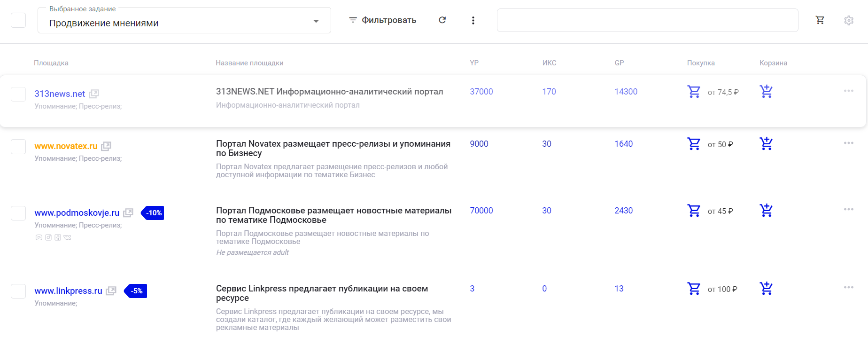Open the vertical three-dot toolbar menu
The width and height of the screenshot is (868, 346).
[x=473, y=20]
